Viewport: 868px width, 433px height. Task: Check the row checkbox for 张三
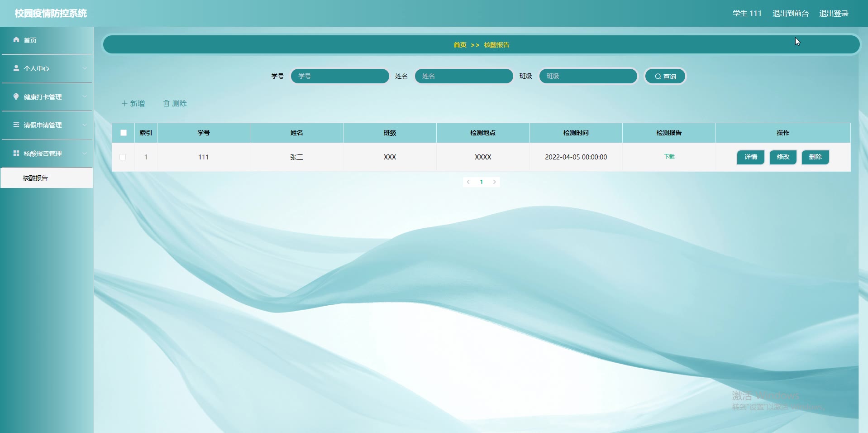click(123, 157)
